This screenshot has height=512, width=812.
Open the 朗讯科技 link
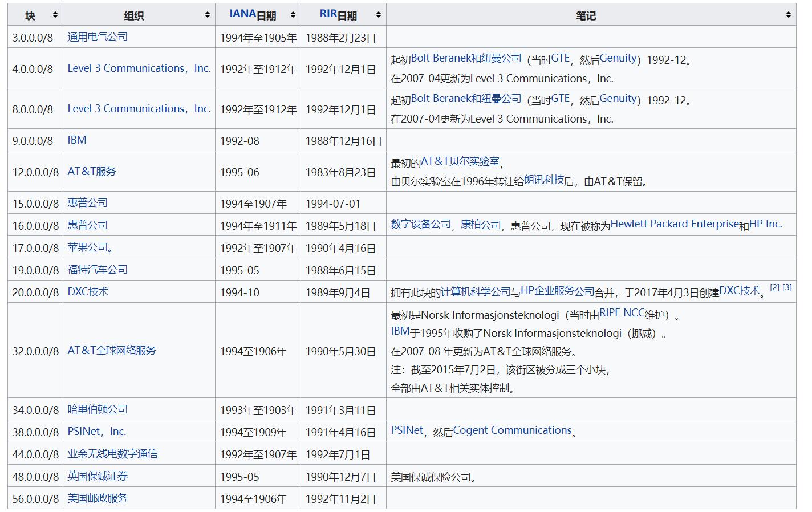click(x=544, y=180)
